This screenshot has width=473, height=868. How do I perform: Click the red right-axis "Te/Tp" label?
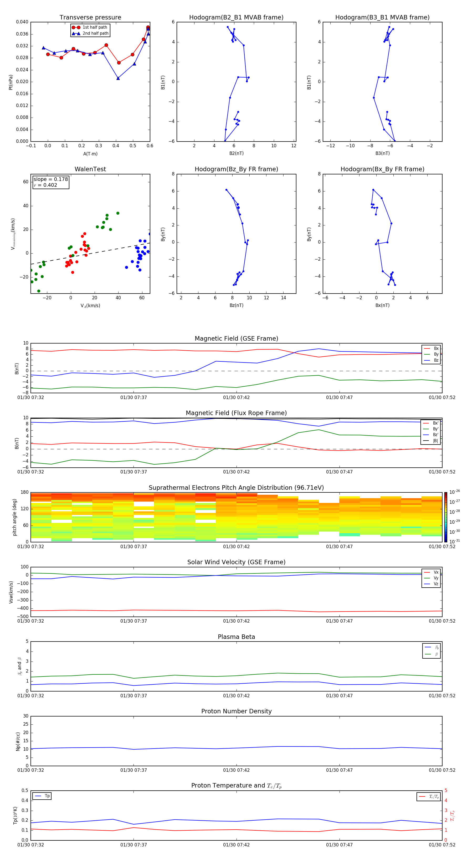pyautogui.click(x=452, y=816)
